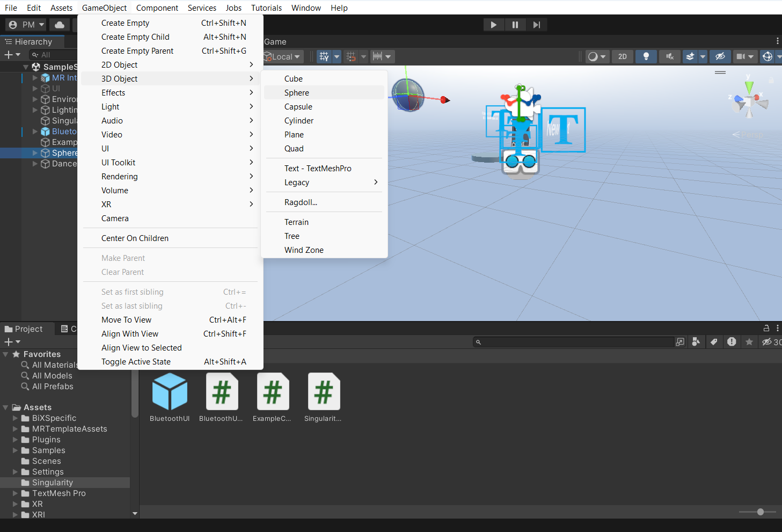Click Hierarchy add plus button
The image size is (782, 532).
point(12,55)
